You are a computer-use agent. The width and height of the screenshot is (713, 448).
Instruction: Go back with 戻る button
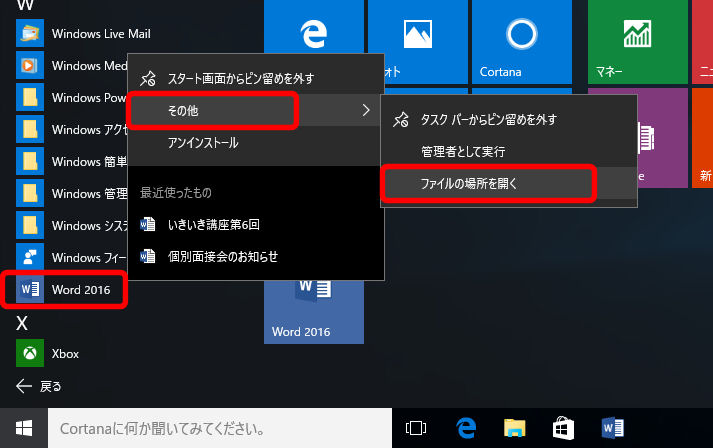pos(39,386)
